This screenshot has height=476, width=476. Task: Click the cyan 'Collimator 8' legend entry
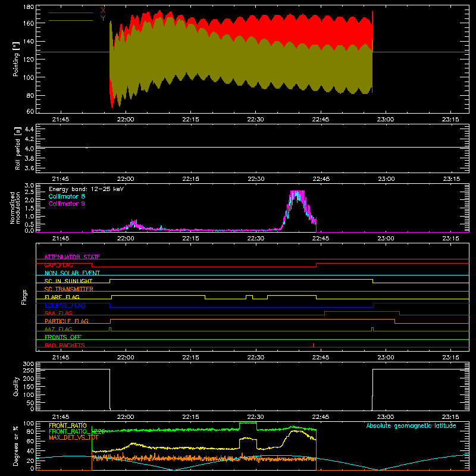(x=67, y=196)
